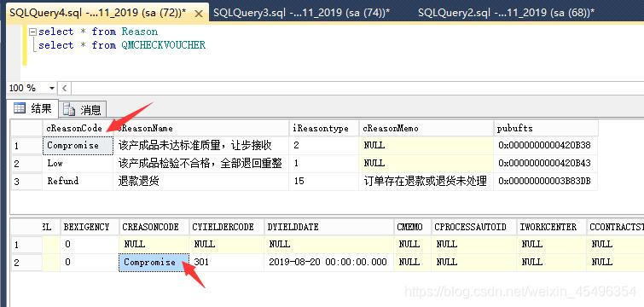Viewport: 644px width, 307px height.
Task: Select the CYIELDERCODE column header
Action: pyautogui.click(x=227, y=227)
